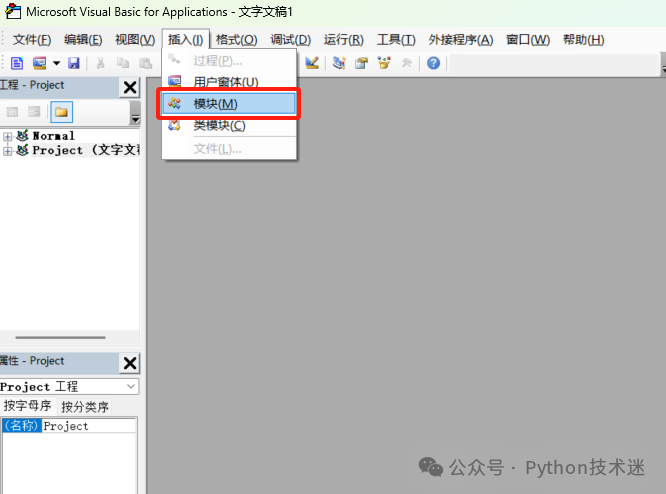The image size is (666, 494).
Task: Click the 文件(L)... menu entry
Action: coord(229,149)
